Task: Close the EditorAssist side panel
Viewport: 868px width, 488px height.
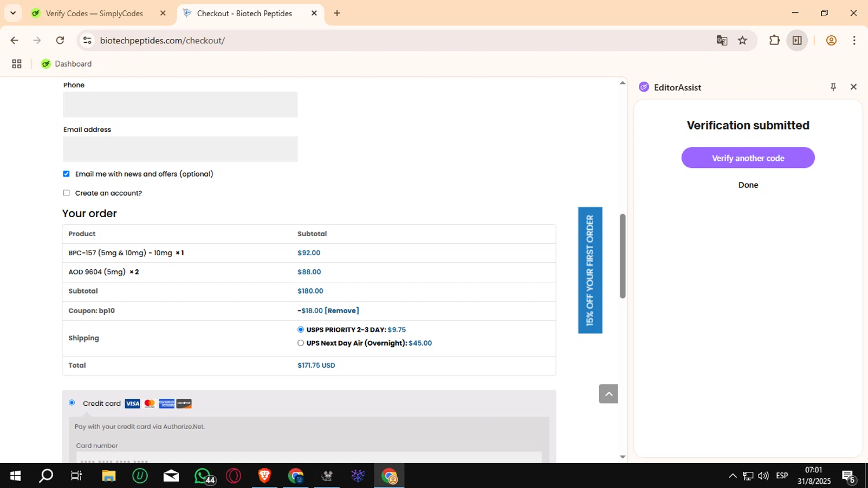Action: (x=854, y=87)
